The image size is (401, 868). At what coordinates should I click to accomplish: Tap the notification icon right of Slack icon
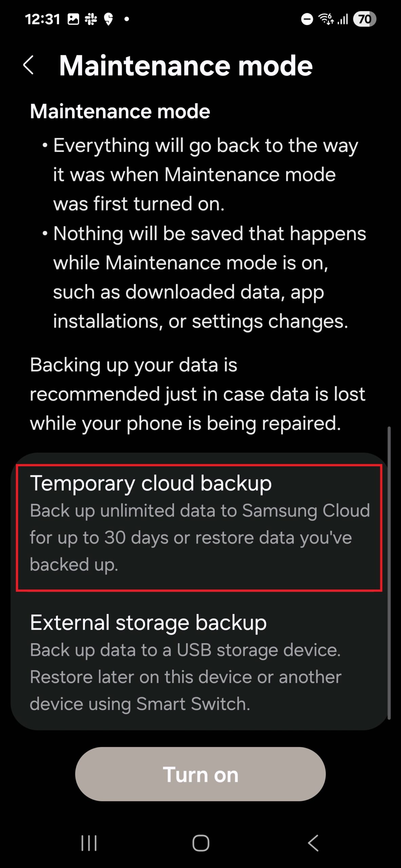click(x=108, y=19)
